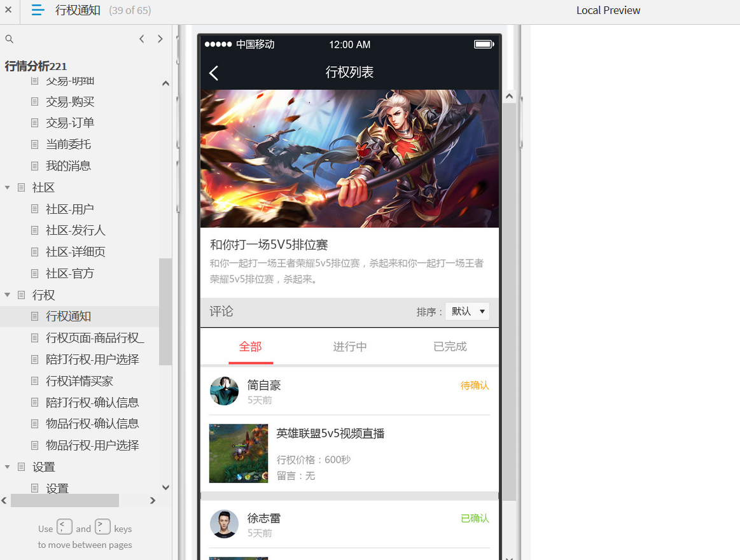
Task: Open sitemap search with the magnifier icon
Action: click(x=9, y=39)
